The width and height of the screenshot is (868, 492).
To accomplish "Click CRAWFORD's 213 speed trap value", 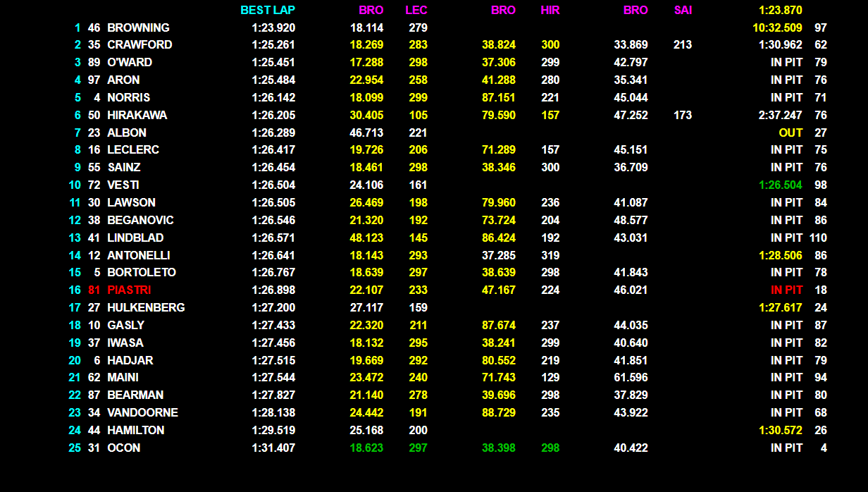I will tap(682, 45).
